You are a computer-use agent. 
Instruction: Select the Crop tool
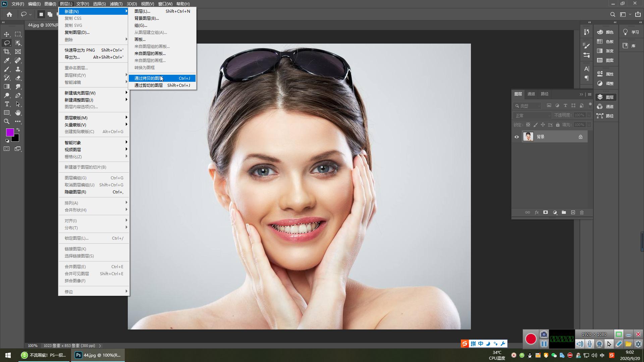click(x=7, y=52)
